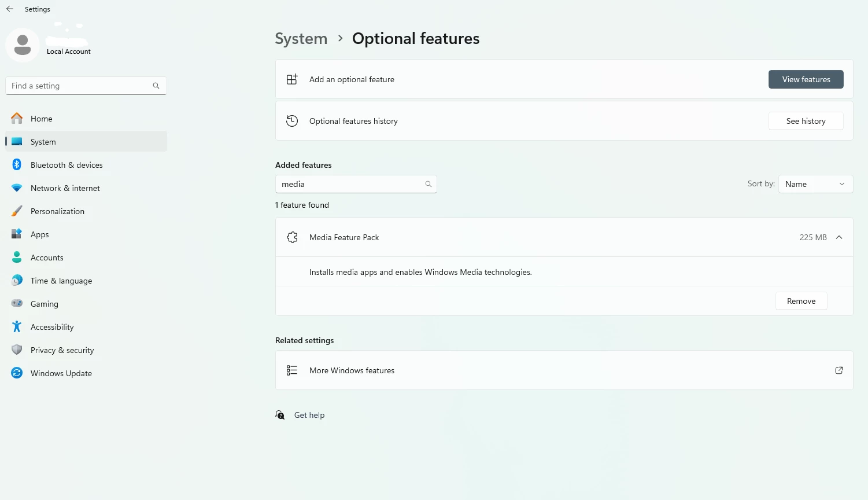Image resolution: width=868 pixels, height=500 pixels.
Task: Remove the Media Feature Pack
Action: click(x=801, y=301)
